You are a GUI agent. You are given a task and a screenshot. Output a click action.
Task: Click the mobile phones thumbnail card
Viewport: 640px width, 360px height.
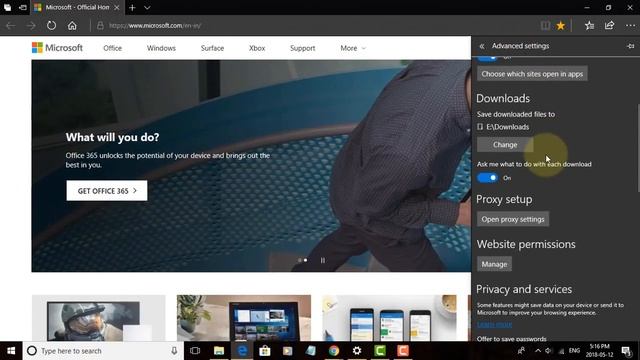pos(389,318)
